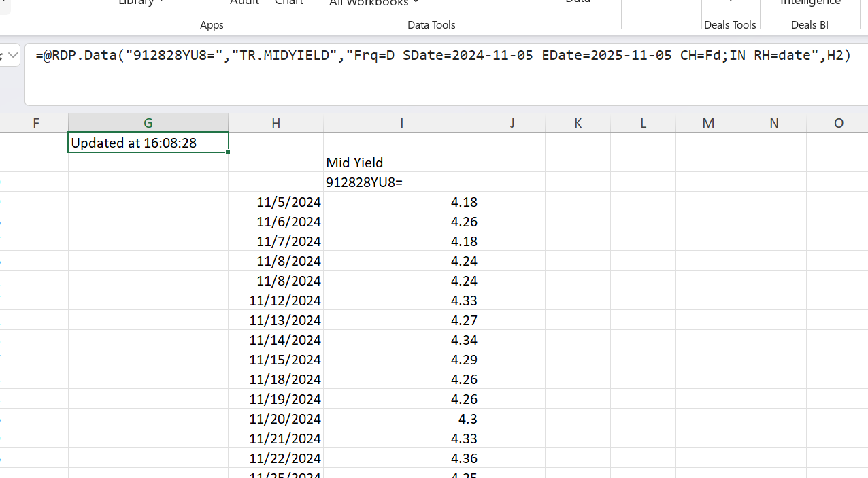Select column J header
Screen dimensions: 868x478
512,123
